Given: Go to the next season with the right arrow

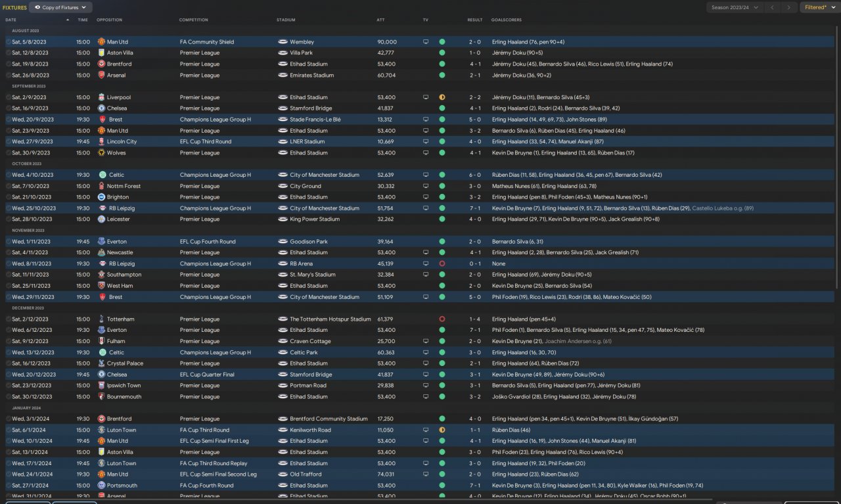Looking at the screenshot, I should coord(789,7).
